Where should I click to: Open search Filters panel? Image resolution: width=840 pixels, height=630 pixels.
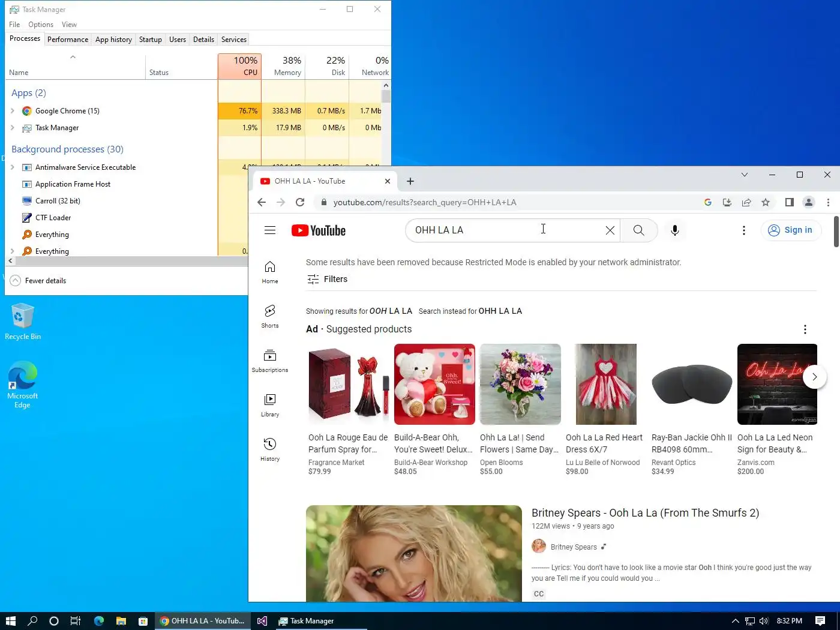328,279
